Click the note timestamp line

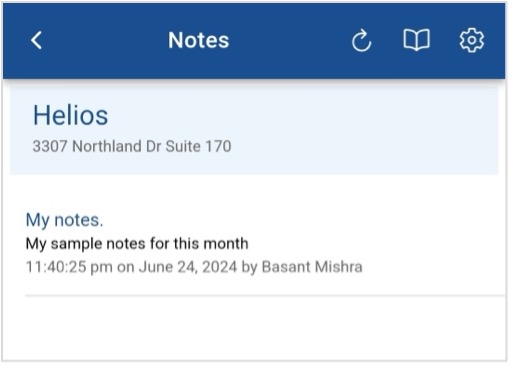coord(194,267)
